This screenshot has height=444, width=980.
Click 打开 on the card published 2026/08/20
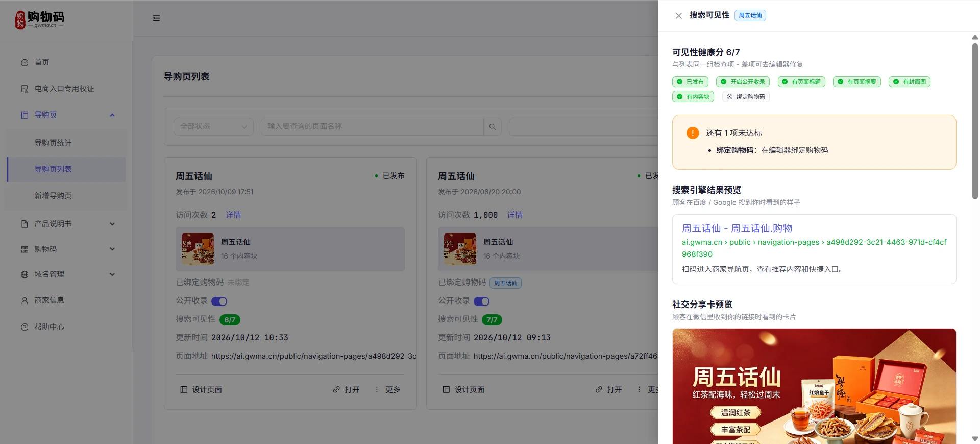(608, 390)
